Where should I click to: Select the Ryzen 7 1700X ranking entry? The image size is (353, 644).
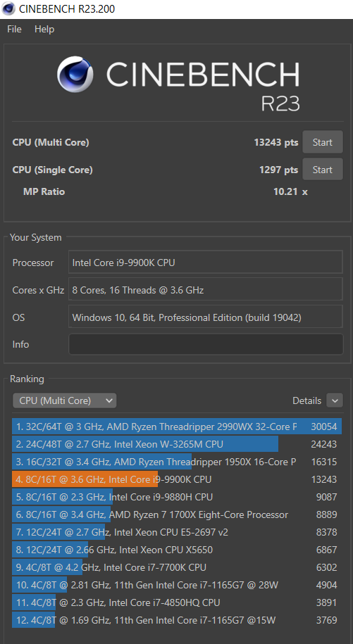click(177, 514)
